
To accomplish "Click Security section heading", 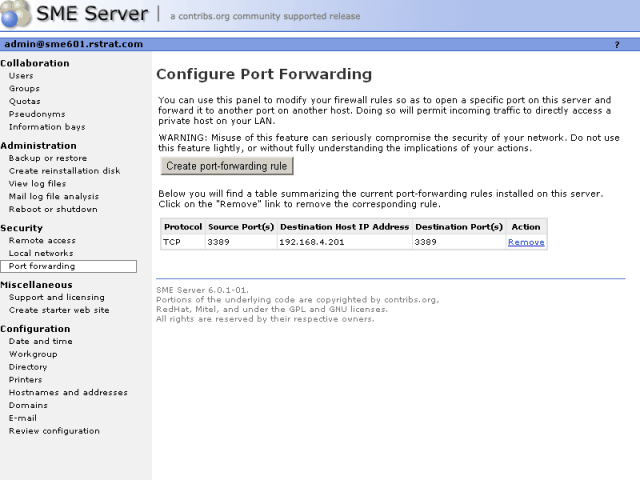I will 22,228.
